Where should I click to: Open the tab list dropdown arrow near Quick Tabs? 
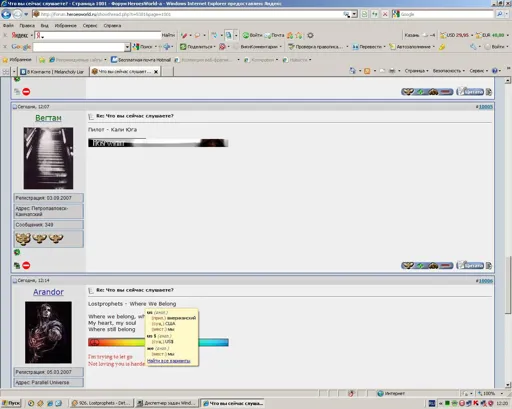[x=14, y=71]
